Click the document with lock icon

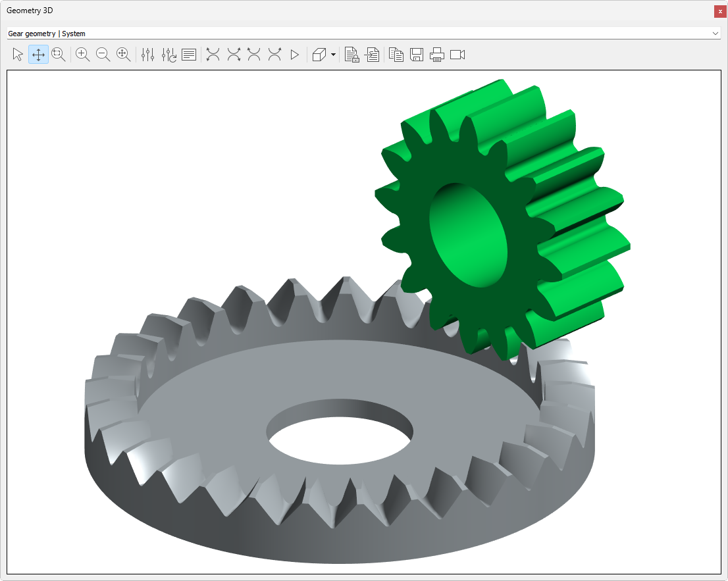pos(352,55)
